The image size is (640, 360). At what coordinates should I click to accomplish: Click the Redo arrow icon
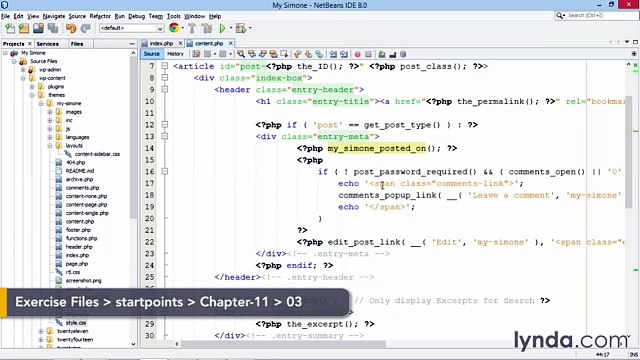coord(85,28)
